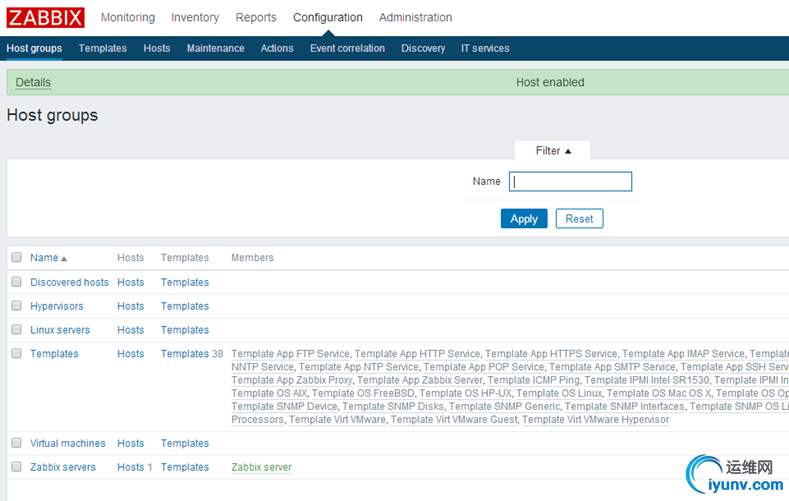This screenshot has width=789, height=501.
Task: Open the Zabbix server member link
Action: point(261,467)
